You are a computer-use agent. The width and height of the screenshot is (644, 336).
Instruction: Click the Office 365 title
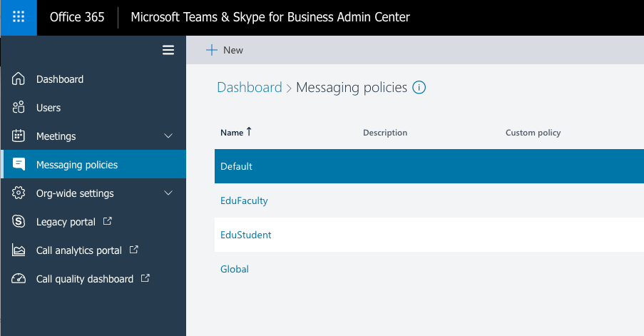pyautogui.click(x=77, y=17)
